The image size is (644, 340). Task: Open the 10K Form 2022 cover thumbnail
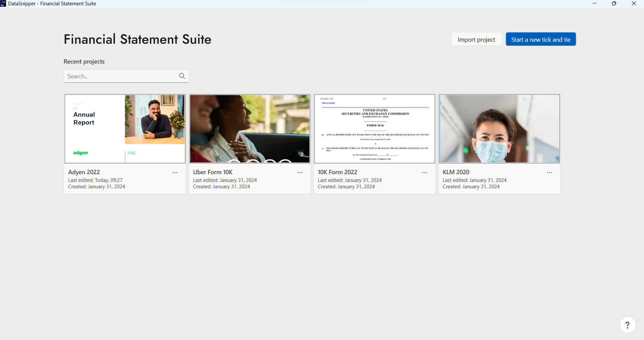tap(374, 129)
